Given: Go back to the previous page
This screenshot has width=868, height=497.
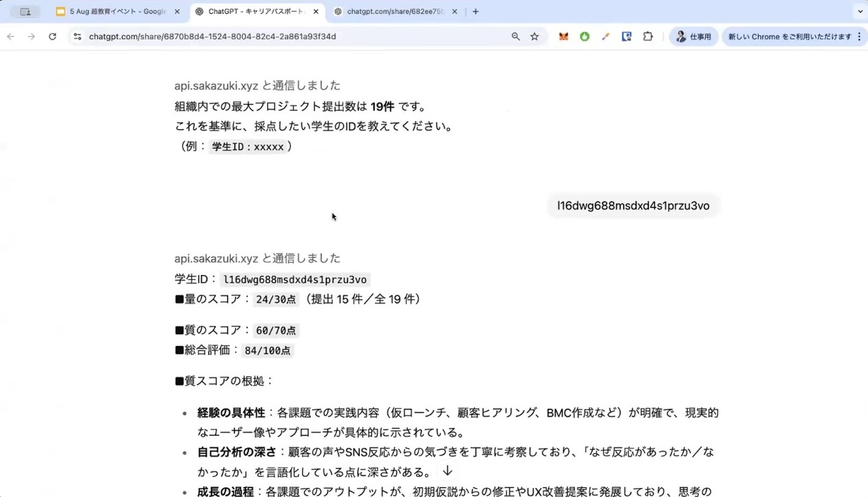Looking at the screenshot, I should 10,37.
